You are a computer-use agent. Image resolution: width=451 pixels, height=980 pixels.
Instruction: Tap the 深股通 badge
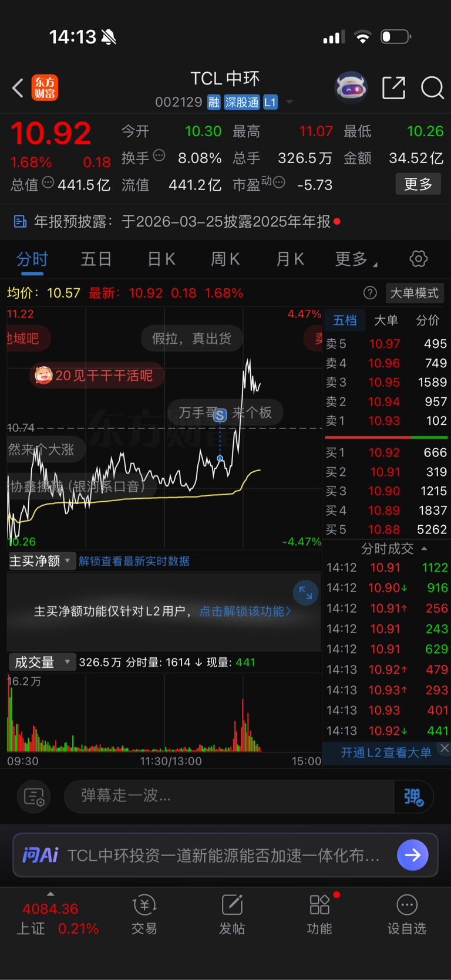(242, 102)
